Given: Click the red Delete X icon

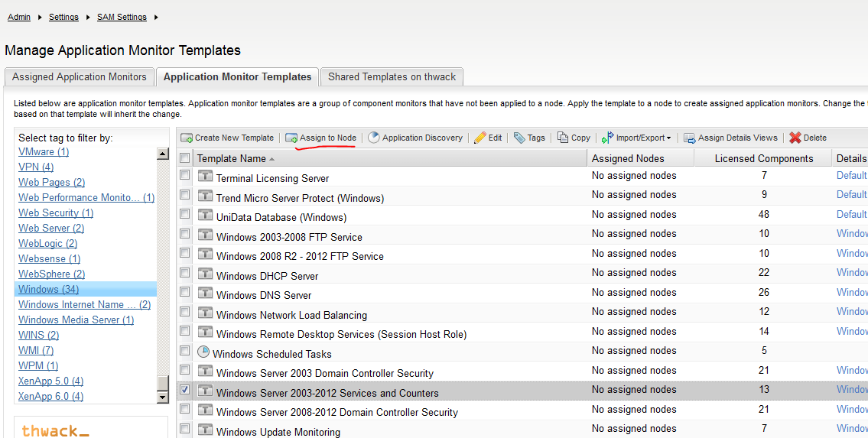Looking at the screenshot, I should pyautogui.click(x=795, y=138).
